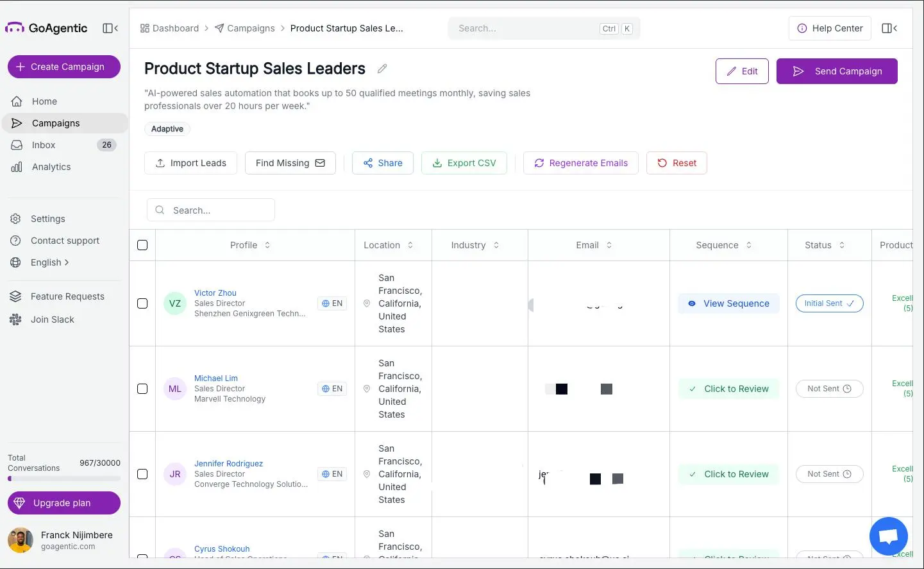Sort by the Location column arrows
The width and height of the screenshot is (924, 569).
[410, 245]
